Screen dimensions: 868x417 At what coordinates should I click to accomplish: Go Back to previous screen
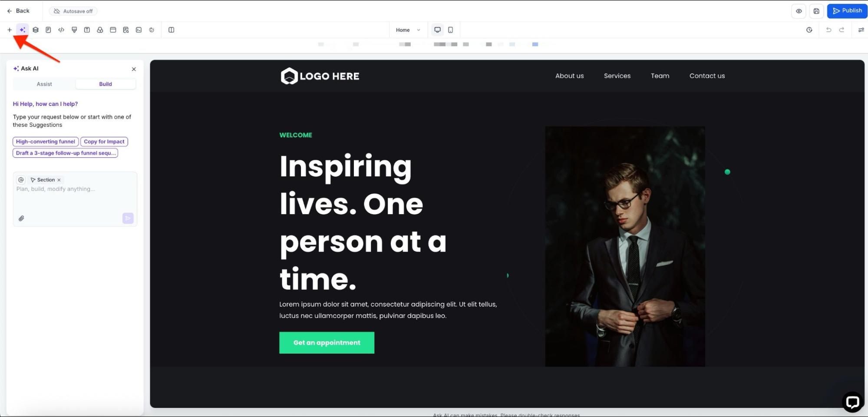(18, 11)
